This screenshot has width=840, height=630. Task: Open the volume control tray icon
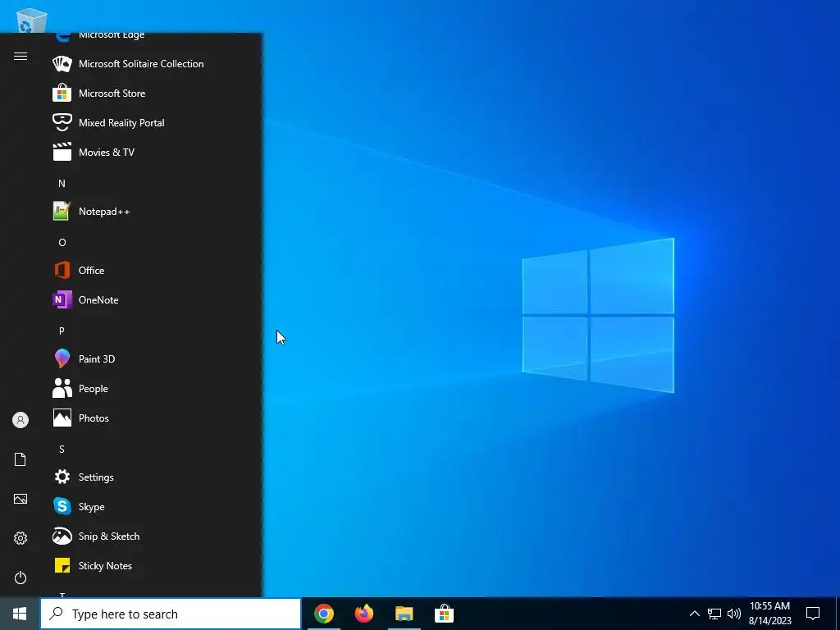734,614
